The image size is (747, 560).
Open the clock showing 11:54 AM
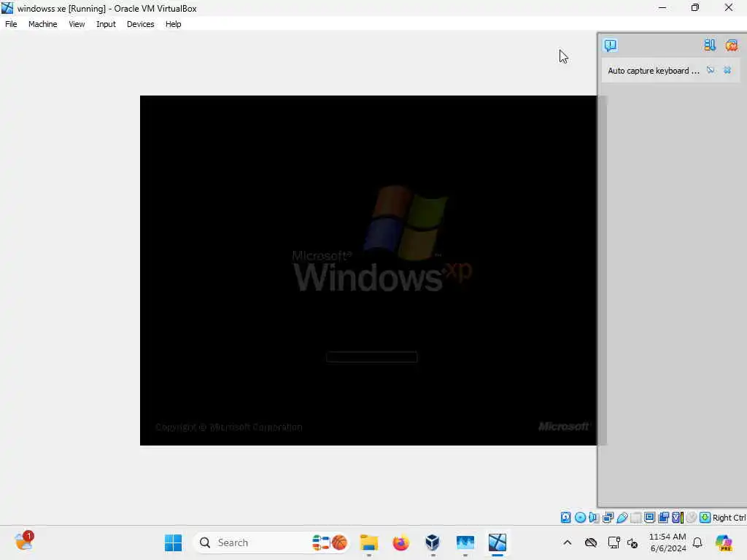pos(667,542)
